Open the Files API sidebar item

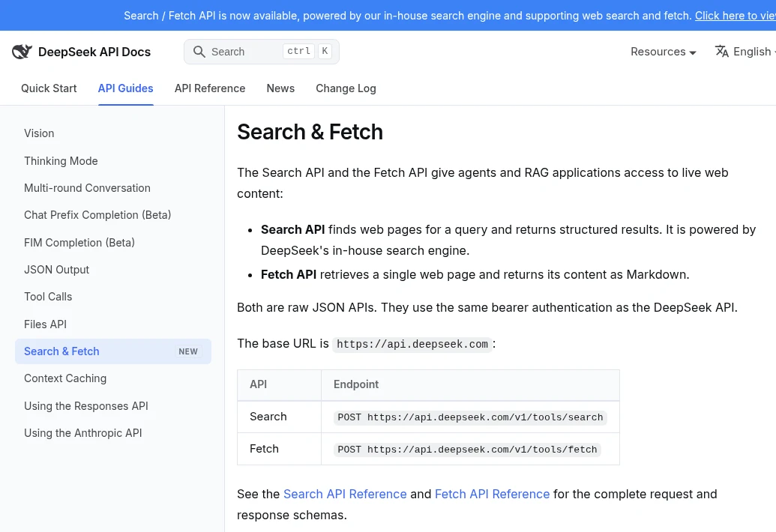[x=112, y=324]
